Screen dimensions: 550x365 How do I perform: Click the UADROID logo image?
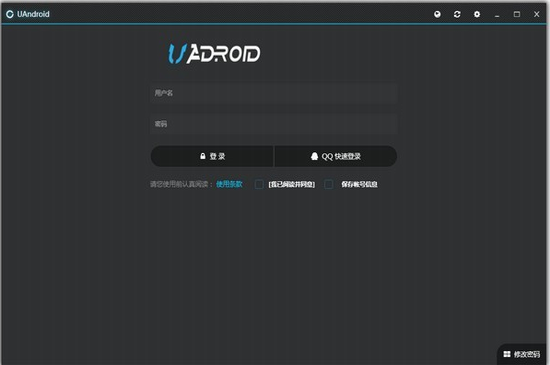214,54
